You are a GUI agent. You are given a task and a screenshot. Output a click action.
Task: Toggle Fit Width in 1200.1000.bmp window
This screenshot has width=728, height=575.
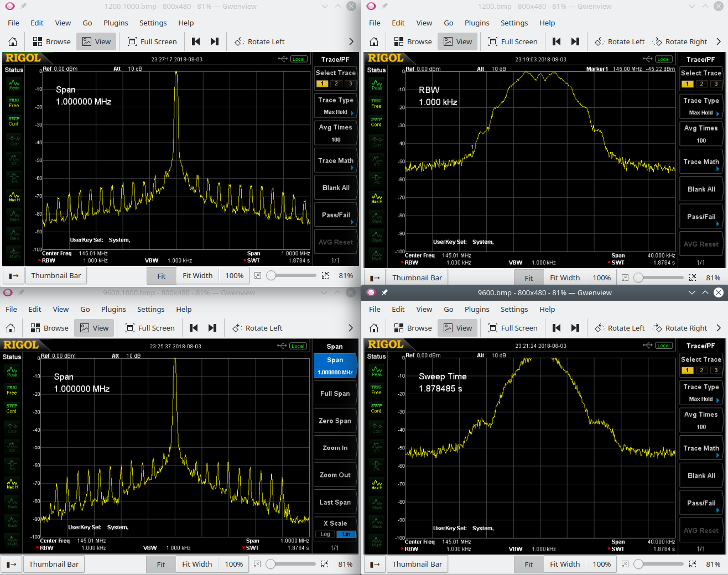197,275
